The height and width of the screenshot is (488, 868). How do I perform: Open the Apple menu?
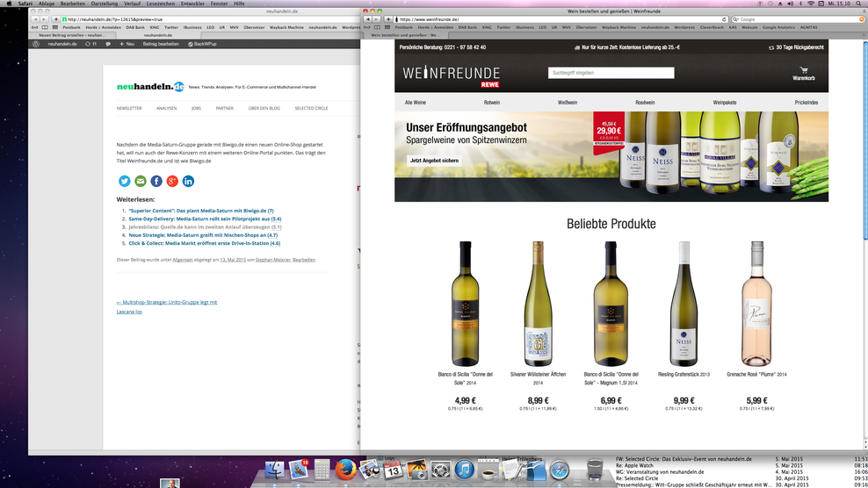tap(8, 4)
